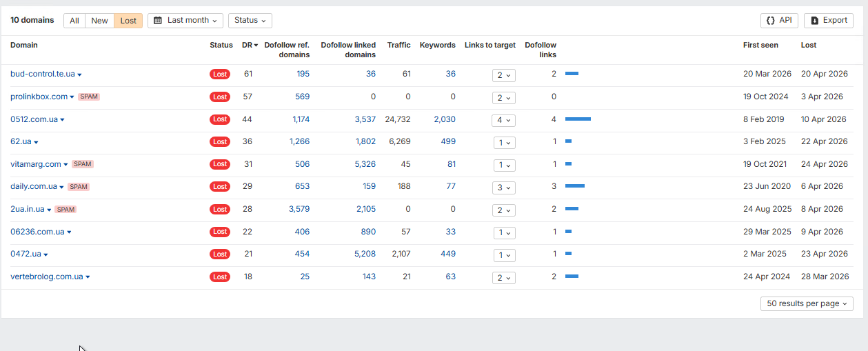Viewport: 868px width, 351px height.
Task: Click dofollow links bar for daily.com.ua
Action: click(x=575, y=186)
